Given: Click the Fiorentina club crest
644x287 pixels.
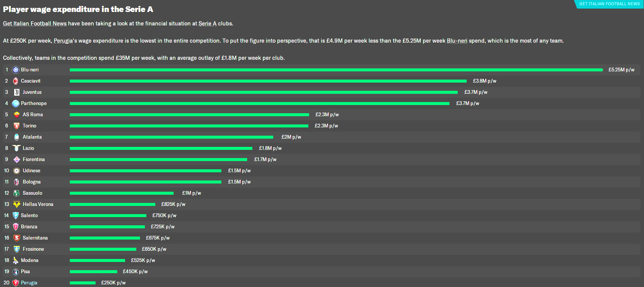Looking at the screenshot, I should click(x=17, y=160).
